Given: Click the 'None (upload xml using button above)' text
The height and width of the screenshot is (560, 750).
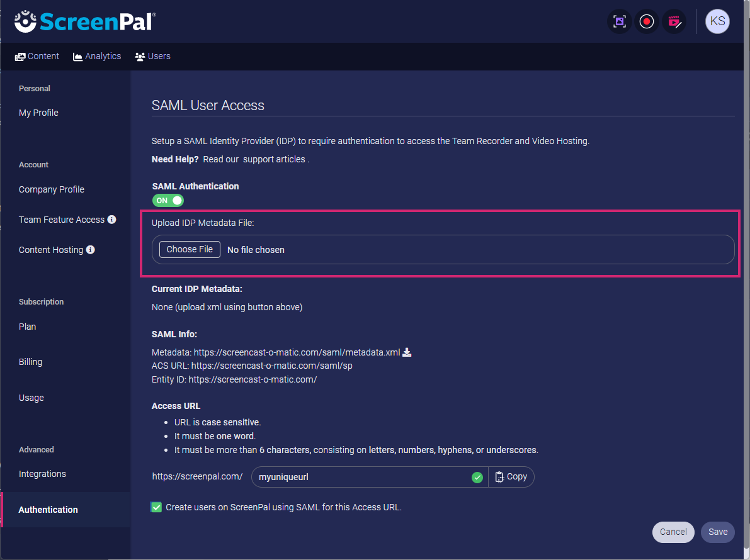Looking at the screenshot, I should click(227, 307).
